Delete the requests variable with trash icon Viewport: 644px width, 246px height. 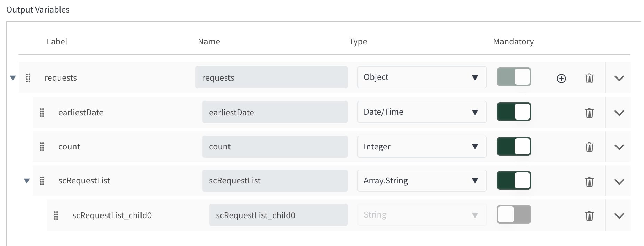click(x=589, y=78)
